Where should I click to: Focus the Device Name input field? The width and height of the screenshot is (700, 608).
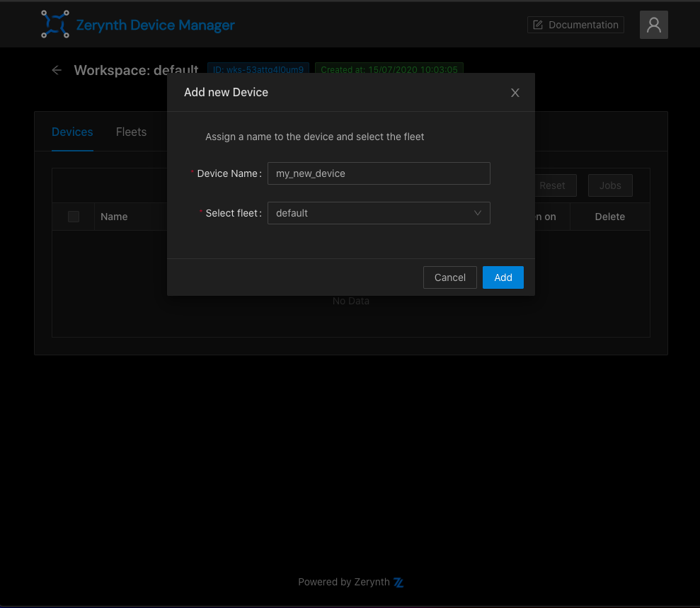click(379, 173)
